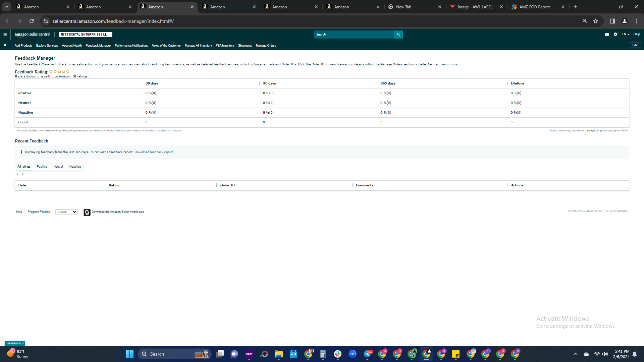Open the Calculator from the taskbar
644x362 pixels.
pyautogui.click(x=323, y=354)
